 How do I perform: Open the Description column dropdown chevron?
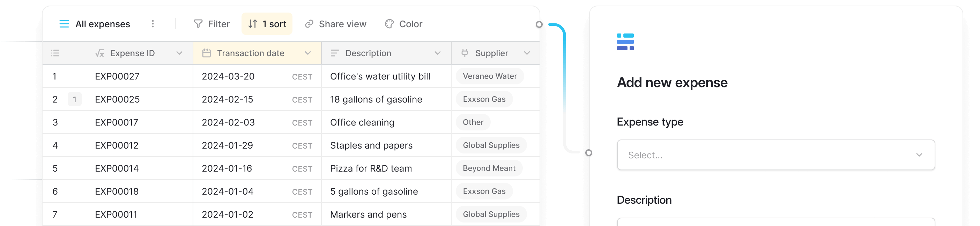coord(438,53)
